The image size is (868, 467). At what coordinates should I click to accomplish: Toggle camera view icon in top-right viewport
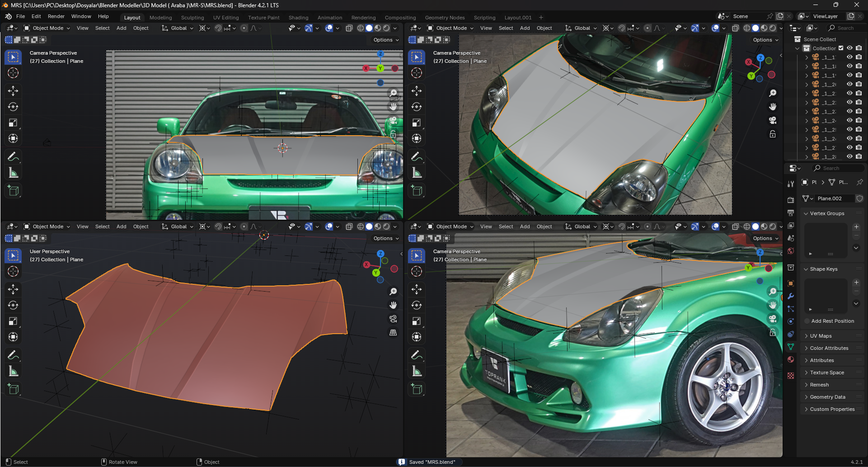point(773,120)
